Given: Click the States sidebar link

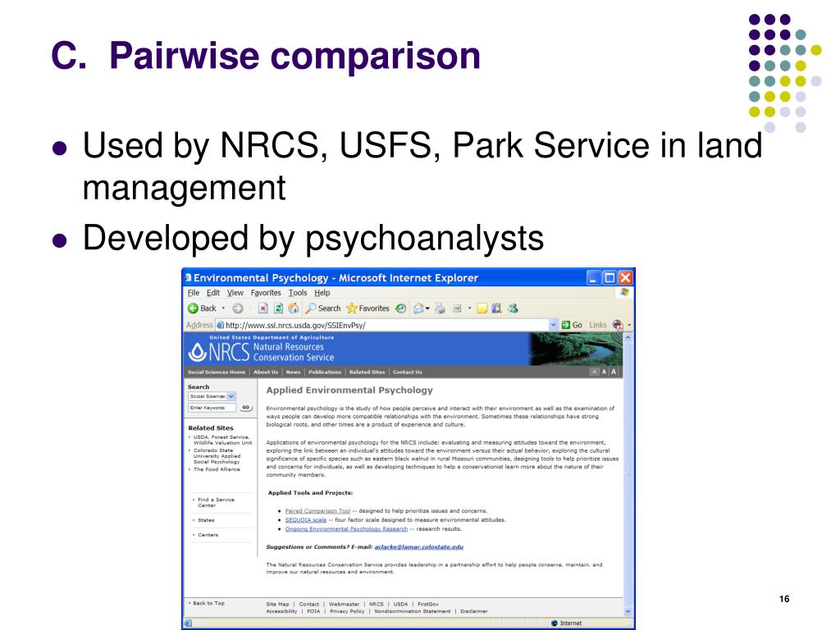Looking at the screenshot, I should click(x=206, y=520).
